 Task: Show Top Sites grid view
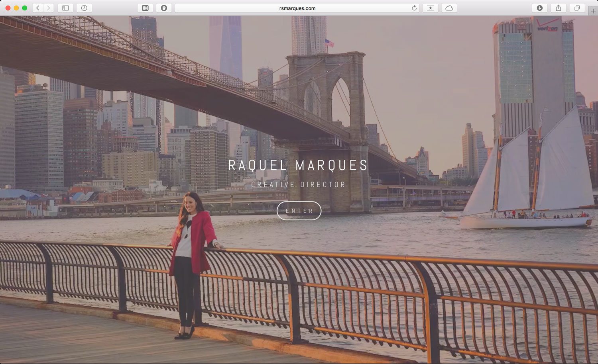[x=145, y=8]
